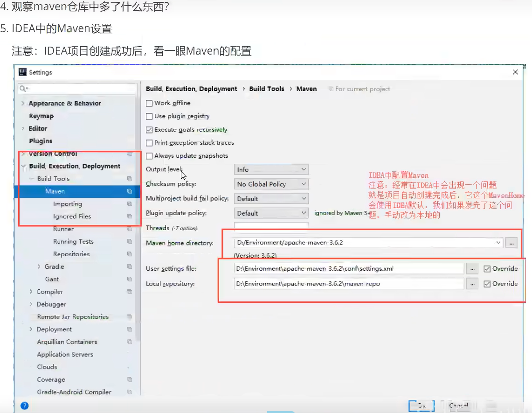Focus the settings search field
The width and height of the screenshot is (532, 413).
click(77, 89)
